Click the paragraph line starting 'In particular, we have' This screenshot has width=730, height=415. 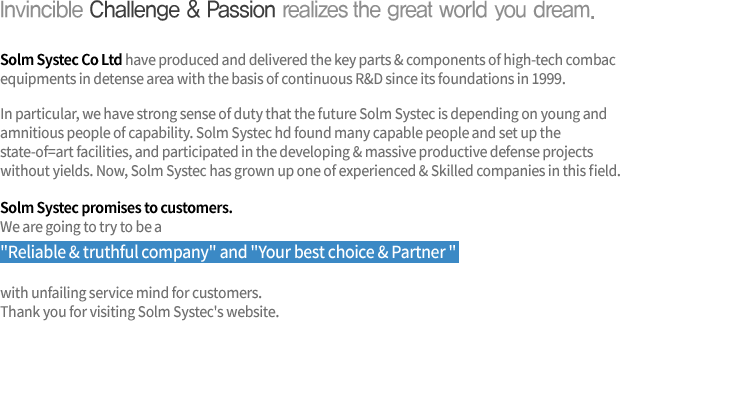tap(304, 114)
